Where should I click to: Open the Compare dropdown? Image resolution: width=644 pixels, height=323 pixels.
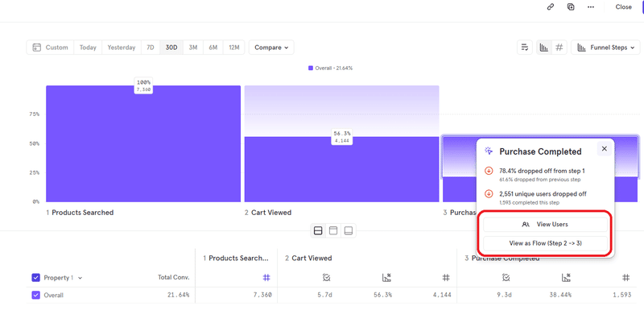click(x=271, y=48)
